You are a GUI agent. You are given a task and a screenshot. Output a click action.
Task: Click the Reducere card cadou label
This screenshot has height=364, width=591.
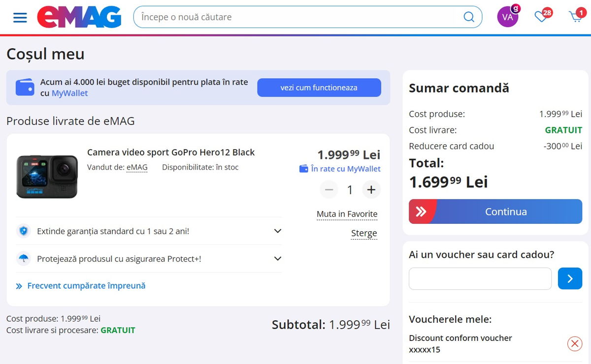(452, 147)
